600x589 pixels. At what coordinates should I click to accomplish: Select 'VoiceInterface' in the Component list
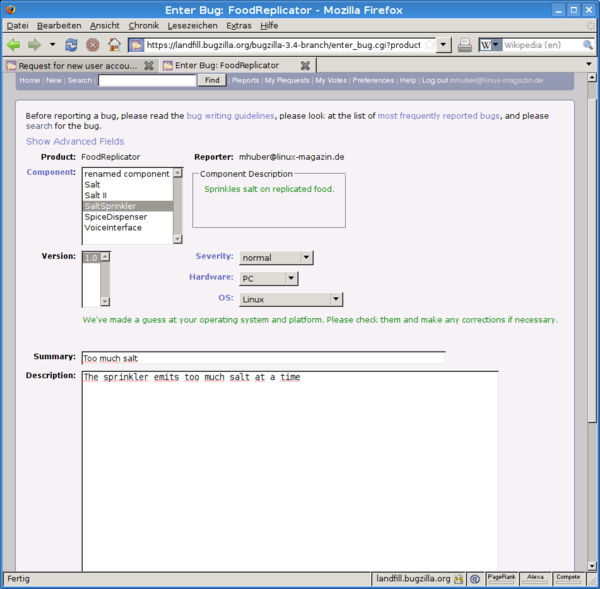(x=127, y=227)
